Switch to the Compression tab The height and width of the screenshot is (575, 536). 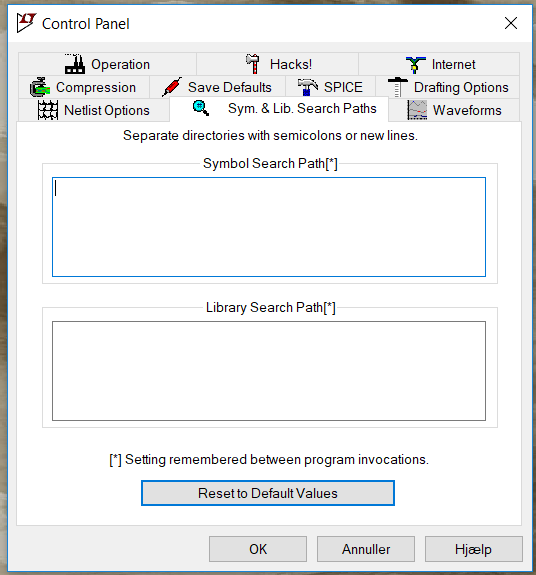click(x=84, y=87)
